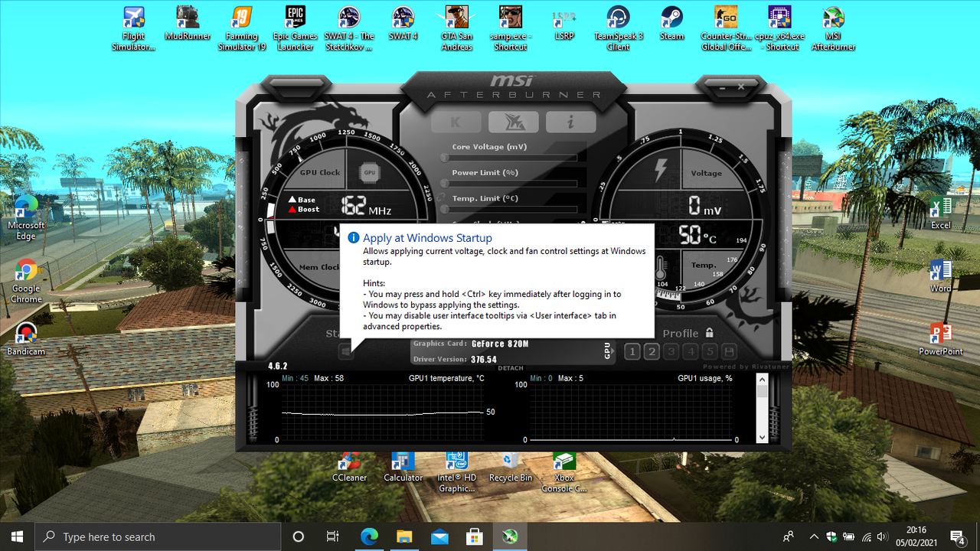980x551 pixels.
Task: Open Calculator desktop icon
Action: [x=403, y=467]
